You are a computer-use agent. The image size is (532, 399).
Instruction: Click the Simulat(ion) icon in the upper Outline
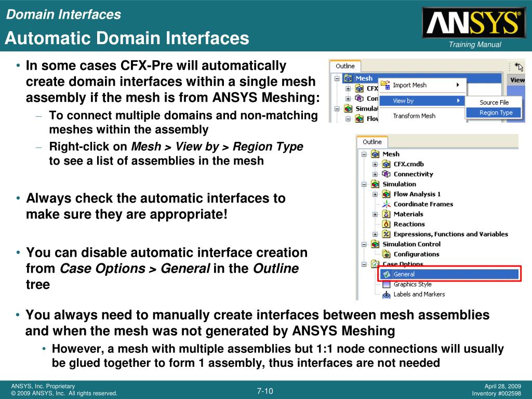click(348, 109)
